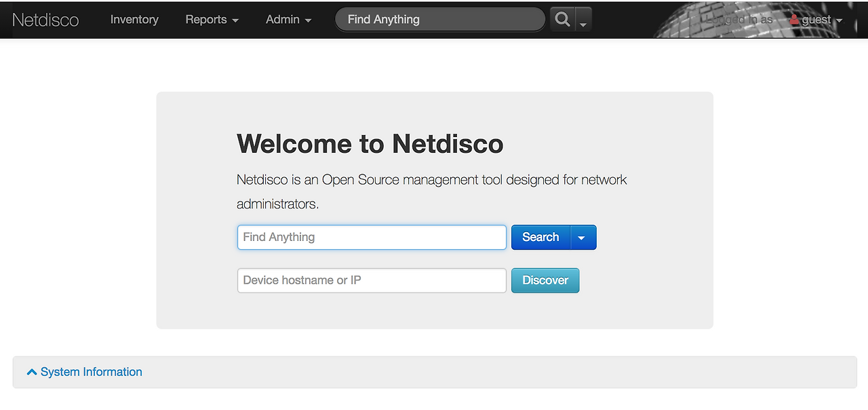Viewport: 868px width, 410px height.
Task: Open the Inventory page
Action: coord(134,20)
